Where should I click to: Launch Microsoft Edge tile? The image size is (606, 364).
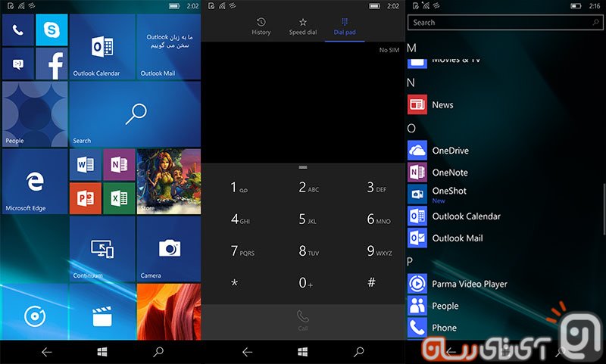tap(34, 181)
